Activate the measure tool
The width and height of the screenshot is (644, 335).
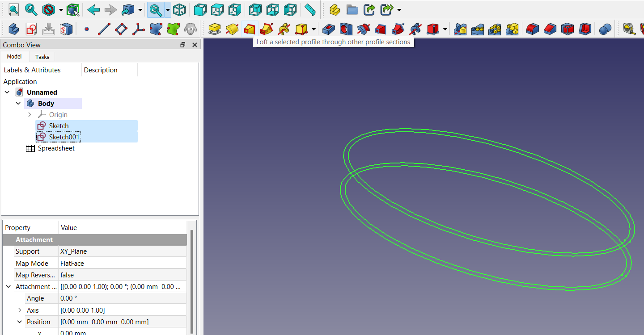[310, 9]
